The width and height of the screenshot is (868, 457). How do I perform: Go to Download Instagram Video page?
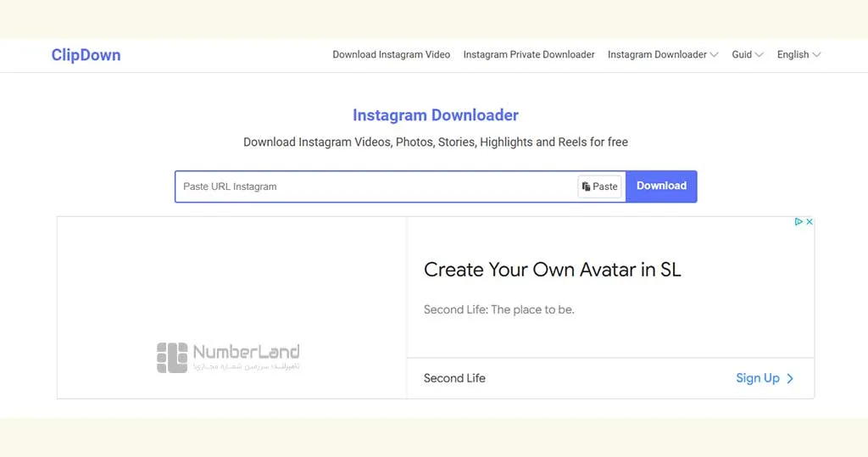(x=391, y=54)
